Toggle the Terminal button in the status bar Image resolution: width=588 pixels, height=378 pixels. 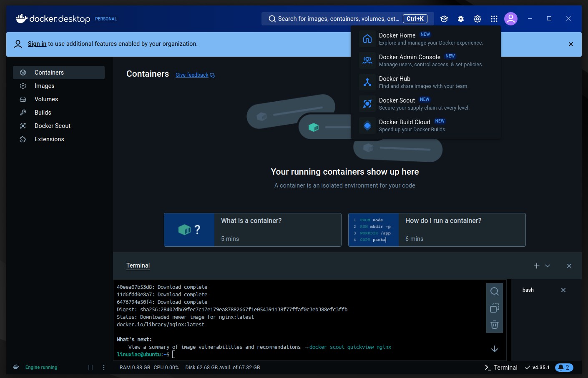(501, 368)
